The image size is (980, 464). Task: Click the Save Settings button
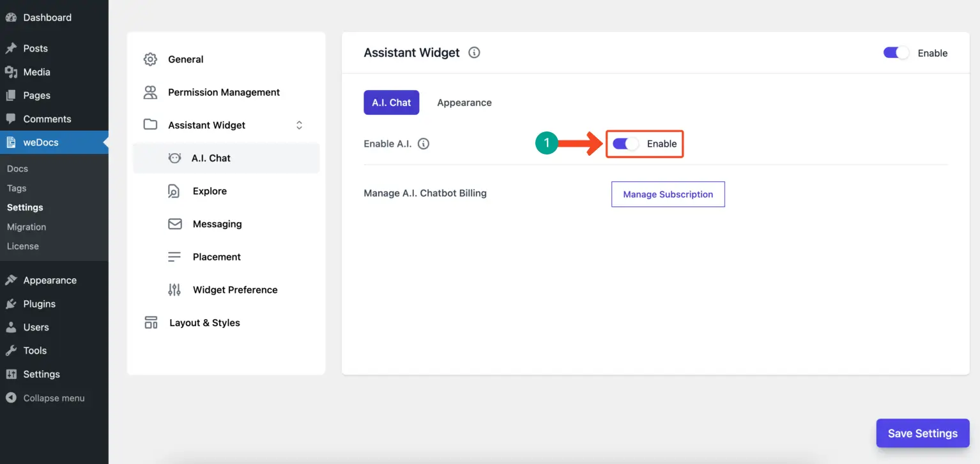click(x=923, y=433)
